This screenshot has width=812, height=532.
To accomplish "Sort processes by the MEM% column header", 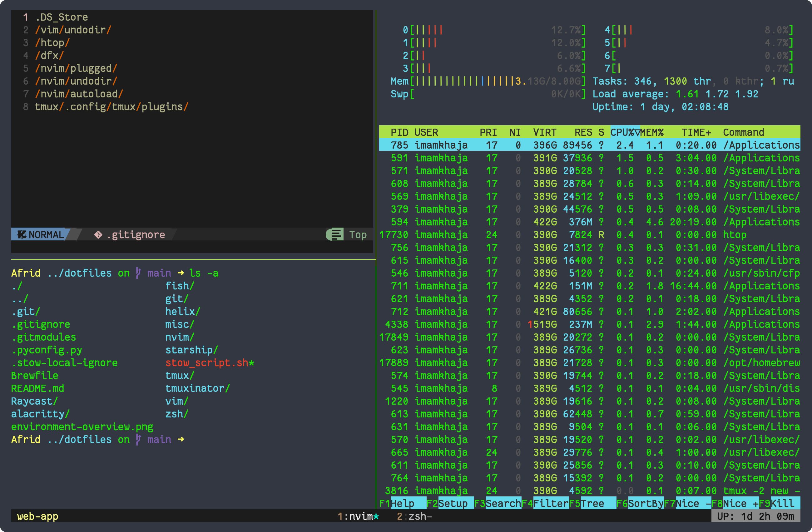I will click(x=652, y=132).
